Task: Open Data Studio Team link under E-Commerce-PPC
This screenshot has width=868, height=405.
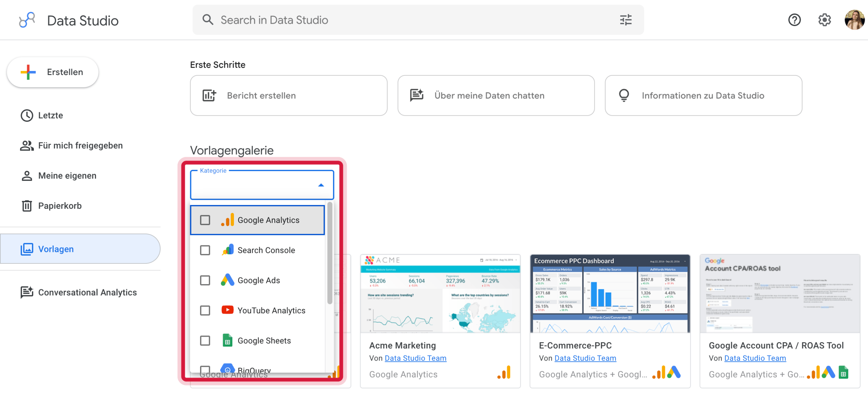Action: click(x=585, y=358)
